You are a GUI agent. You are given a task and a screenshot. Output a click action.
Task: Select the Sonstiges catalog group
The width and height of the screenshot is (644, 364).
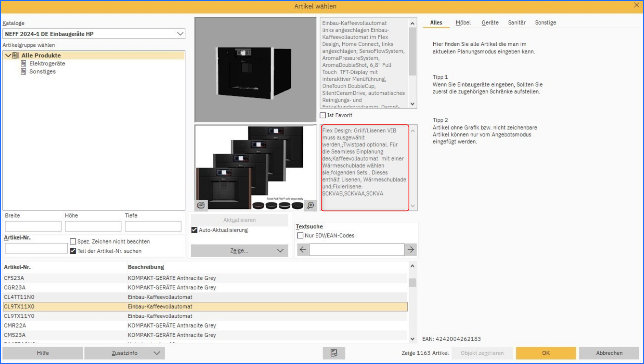[42, 71]
